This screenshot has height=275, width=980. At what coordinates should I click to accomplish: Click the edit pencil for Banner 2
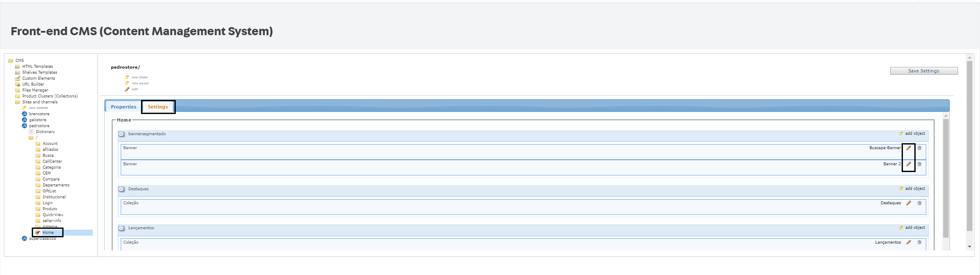pyautogui.click(x=908, y=164)
